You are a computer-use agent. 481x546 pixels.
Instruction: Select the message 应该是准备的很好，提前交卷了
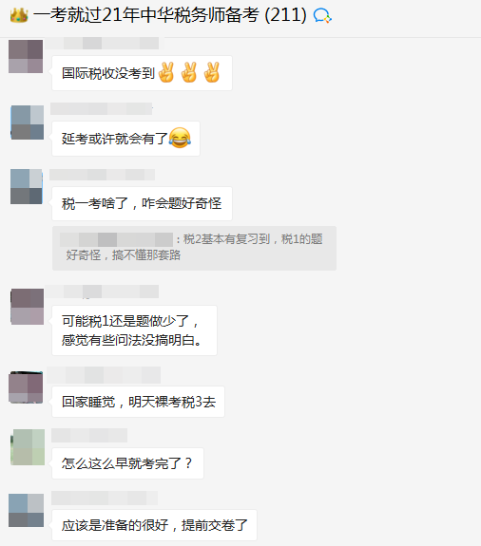pos(155,525)
